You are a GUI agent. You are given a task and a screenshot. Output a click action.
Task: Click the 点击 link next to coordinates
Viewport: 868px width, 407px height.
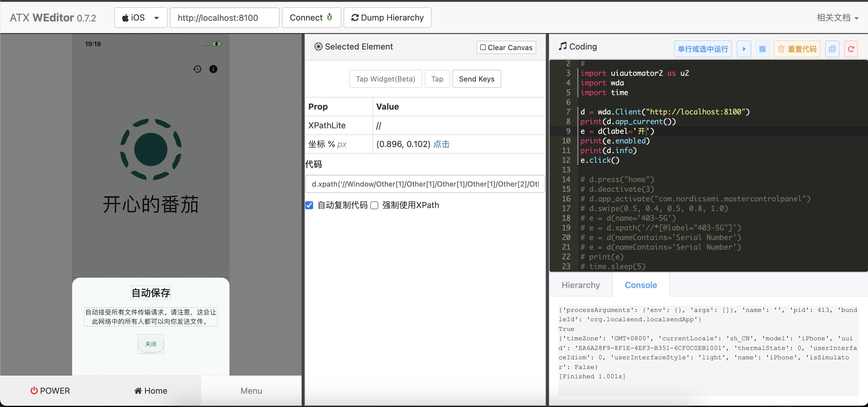[441, 144]
